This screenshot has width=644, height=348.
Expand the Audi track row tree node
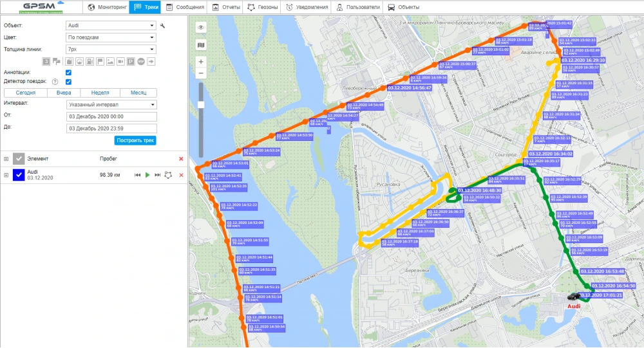(6, 175)
